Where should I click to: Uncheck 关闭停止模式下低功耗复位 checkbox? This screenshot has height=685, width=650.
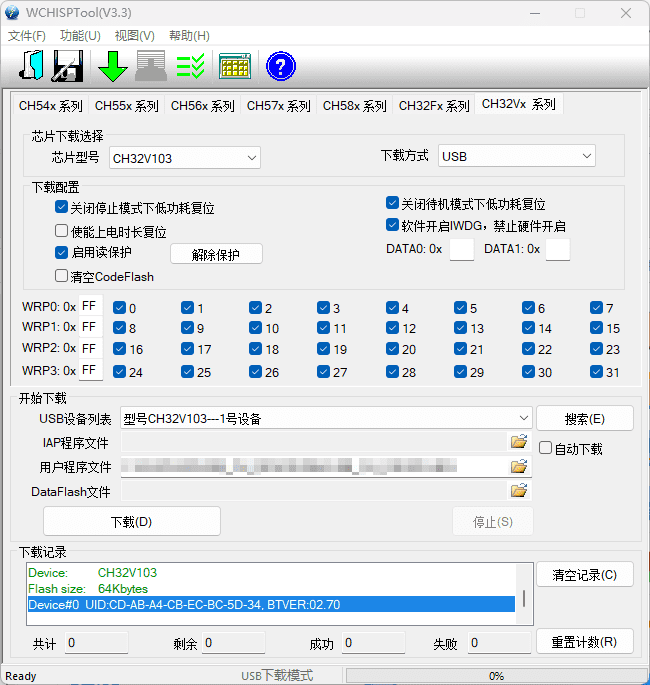pyautogui.click(x=61, y=207)
